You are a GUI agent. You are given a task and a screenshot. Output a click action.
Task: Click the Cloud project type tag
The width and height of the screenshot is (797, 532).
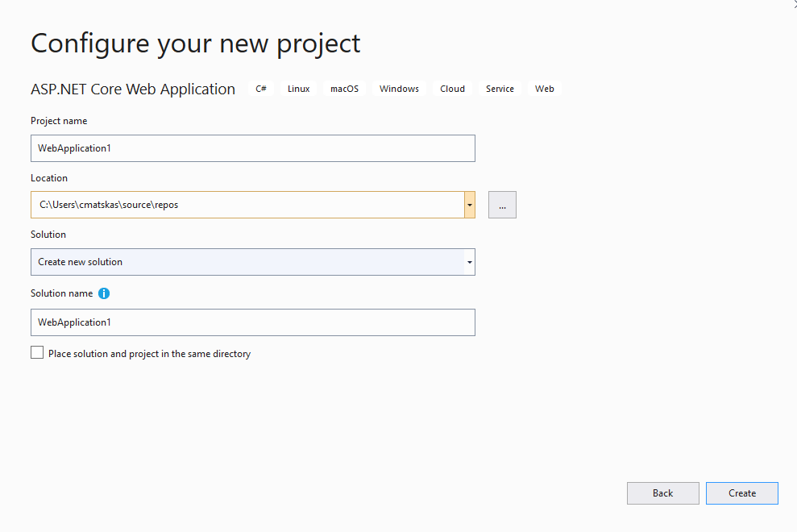point(452,89)
